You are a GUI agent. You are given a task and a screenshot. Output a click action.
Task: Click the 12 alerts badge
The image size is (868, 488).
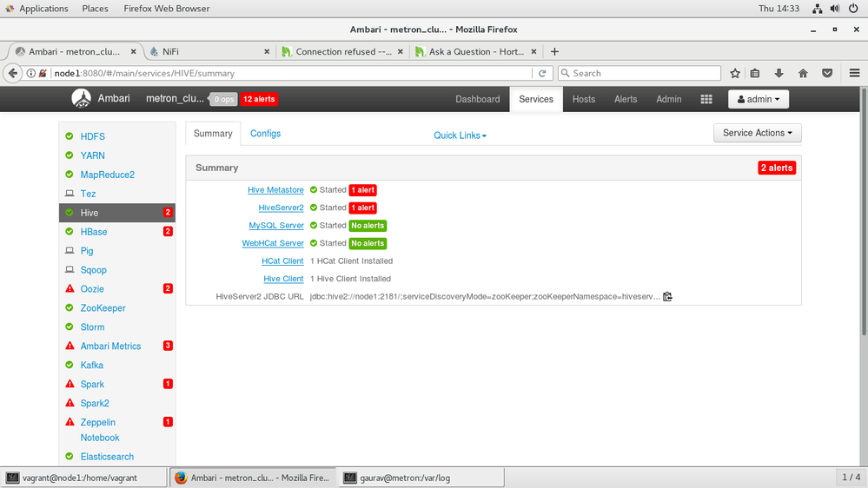(x=259, y=99)
